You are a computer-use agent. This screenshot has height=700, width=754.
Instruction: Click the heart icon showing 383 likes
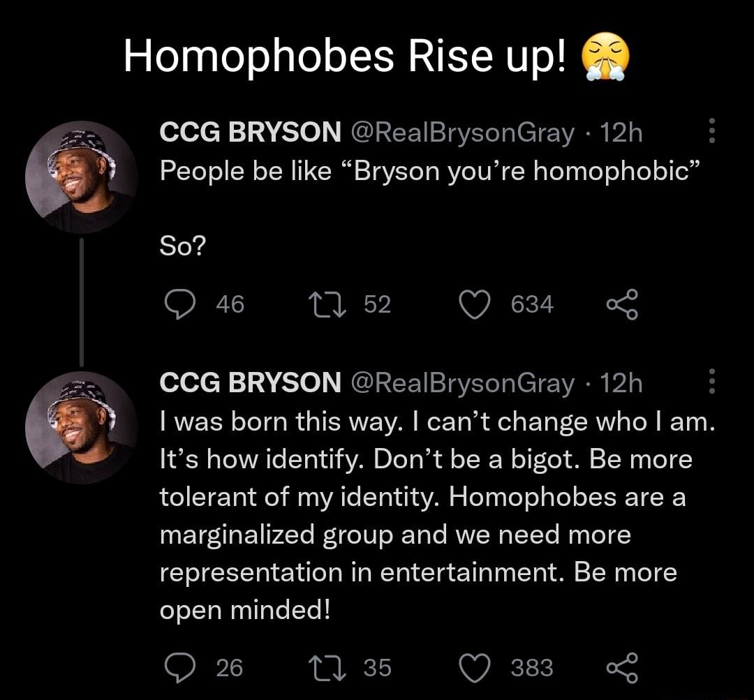(475, 667)
